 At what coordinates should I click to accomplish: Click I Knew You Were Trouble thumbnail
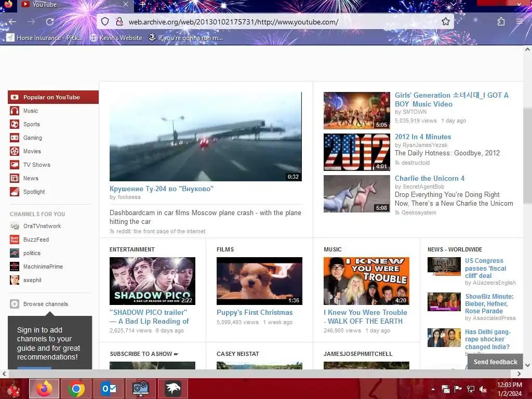[x=366, y=281]
